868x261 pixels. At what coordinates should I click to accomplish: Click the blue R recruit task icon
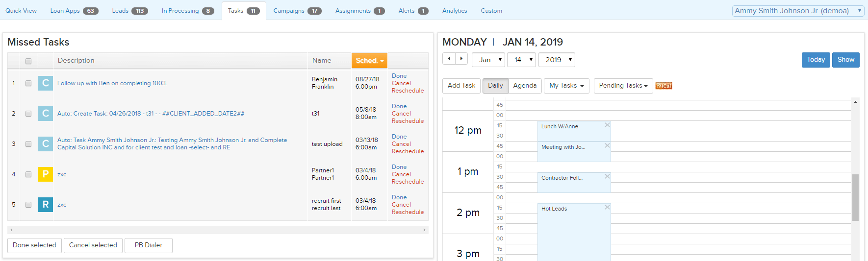(46, 205)
